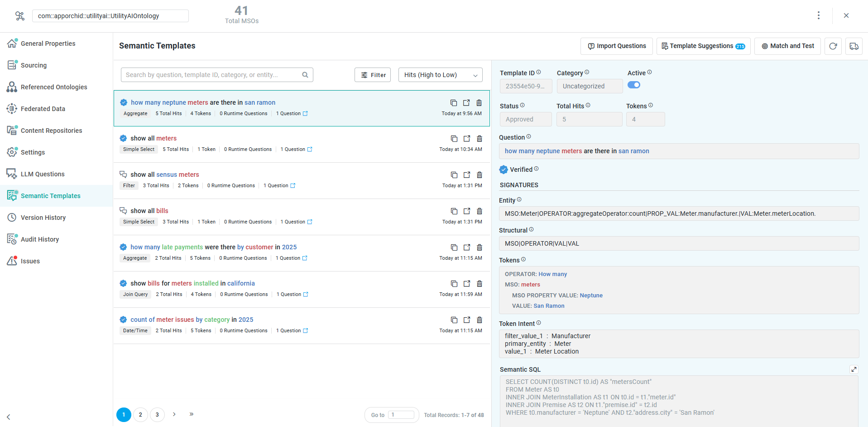Delete the 'how many neptune meters' template
868x427 pixels.
pyautogui.click(x=479, y=103)
